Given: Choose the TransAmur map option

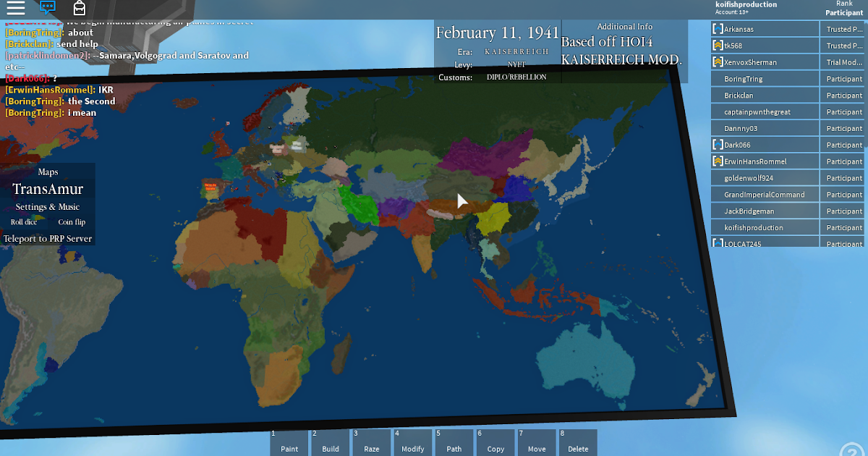Looking at the screenshot, I should [x=48, y=190].
